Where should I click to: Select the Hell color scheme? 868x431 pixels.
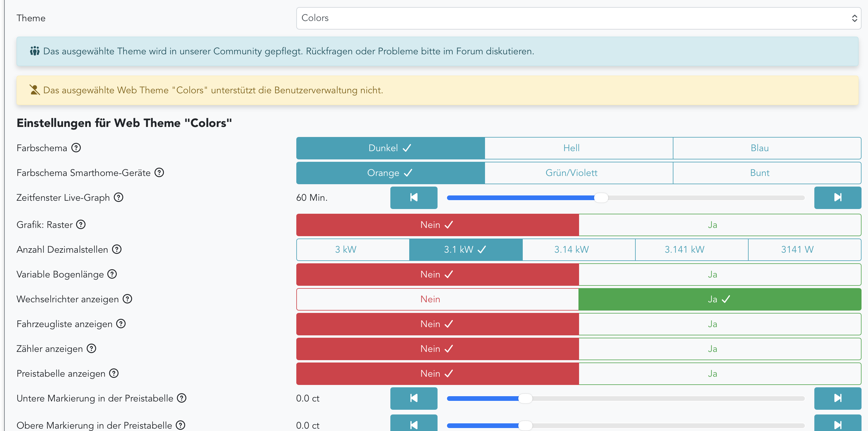[x=578, y=148]
